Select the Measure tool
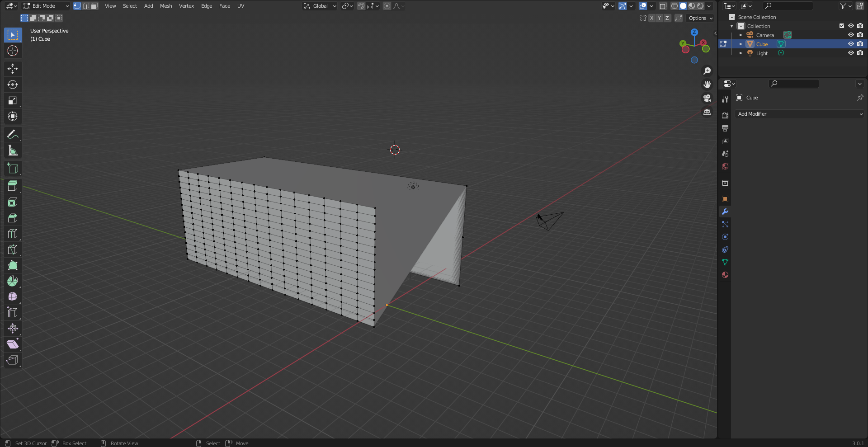The width and height of the screenshot is (868, 447). pos(13,151)
